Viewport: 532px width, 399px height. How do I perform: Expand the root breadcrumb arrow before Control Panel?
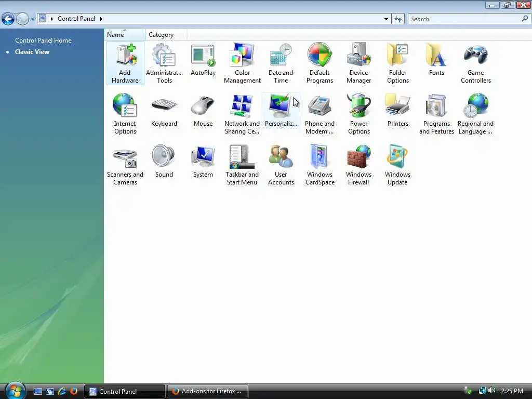pos(52,19)
